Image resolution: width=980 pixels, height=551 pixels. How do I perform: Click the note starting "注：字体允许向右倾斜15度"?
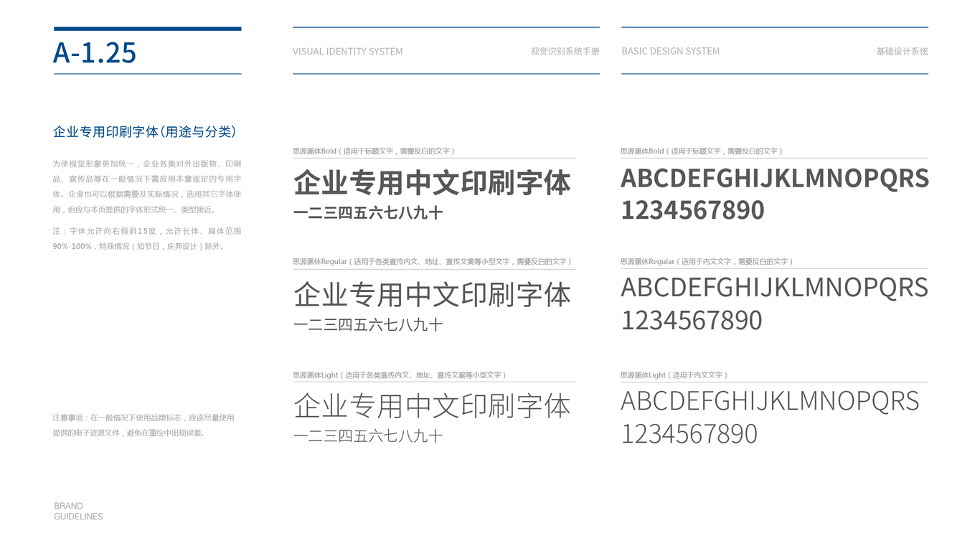147,239
